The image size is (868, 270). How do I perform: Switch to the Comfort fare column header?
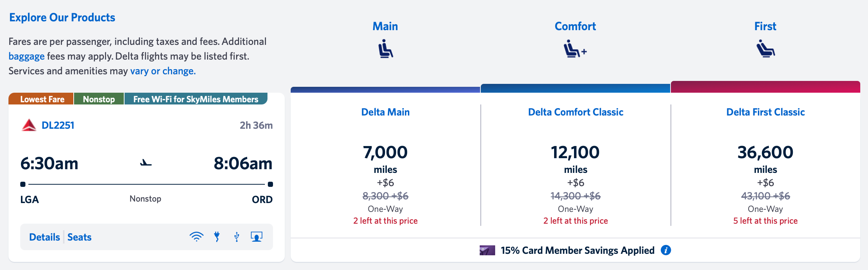(x=575, y=26)
